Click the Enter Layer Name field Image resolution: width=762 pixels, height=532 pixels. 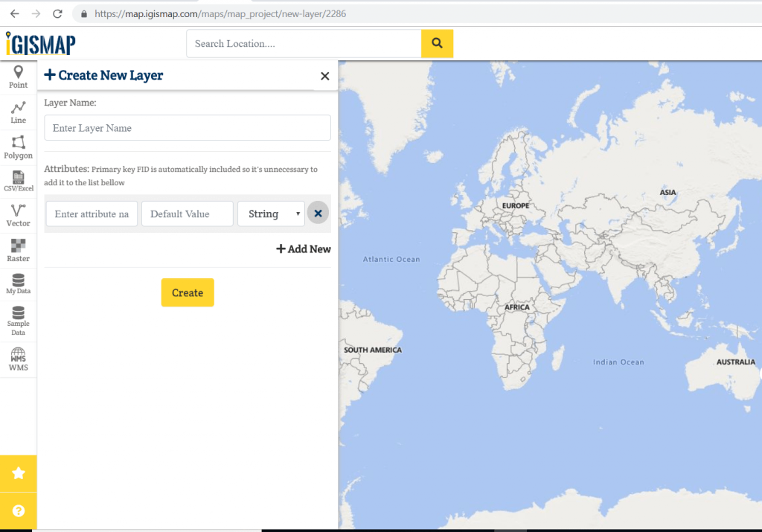(x=187, y=127)
